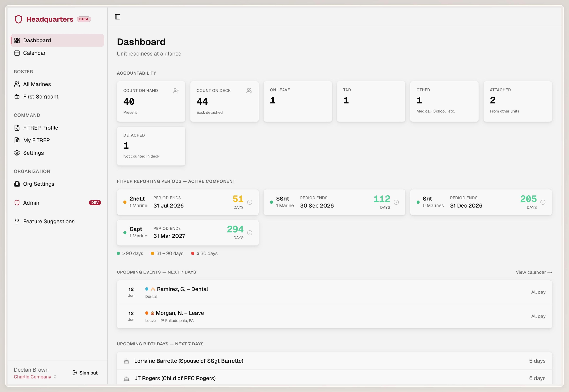
Task: Click the Sign out button
Action: (85, 373)
